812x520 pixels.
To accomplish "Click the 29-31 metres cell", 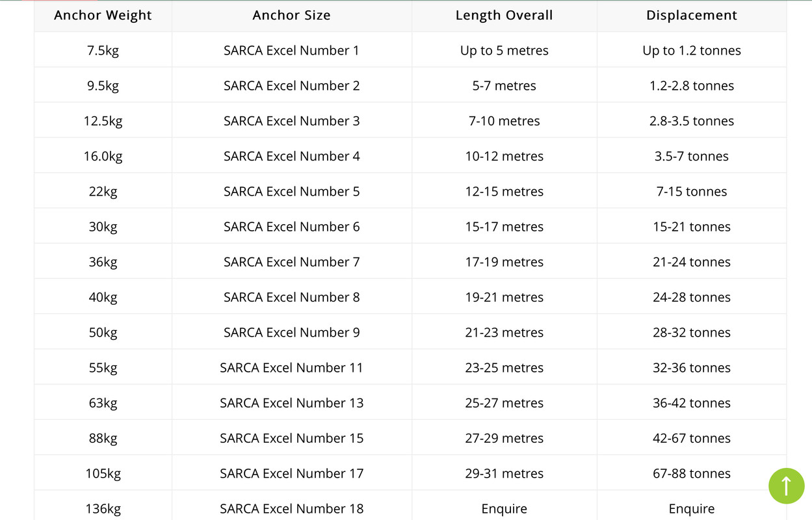I will (x=504, y=473).
